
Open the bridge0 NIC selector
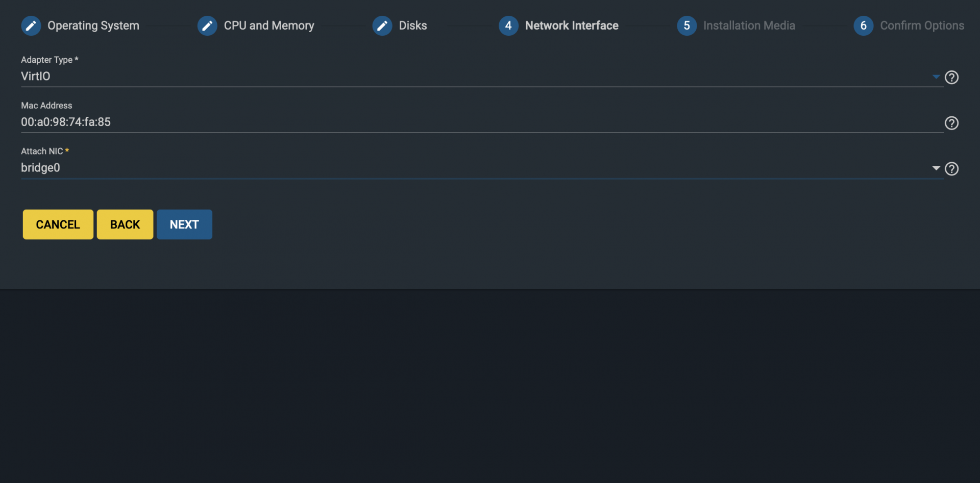(x=482, y=168)
